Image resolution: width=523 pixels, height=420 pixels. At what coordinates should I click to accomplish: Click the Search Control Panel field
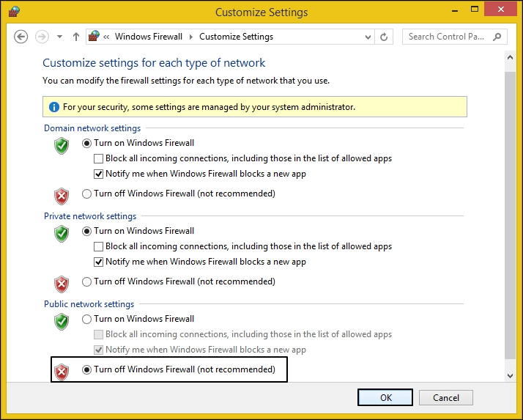coord(455,37)
